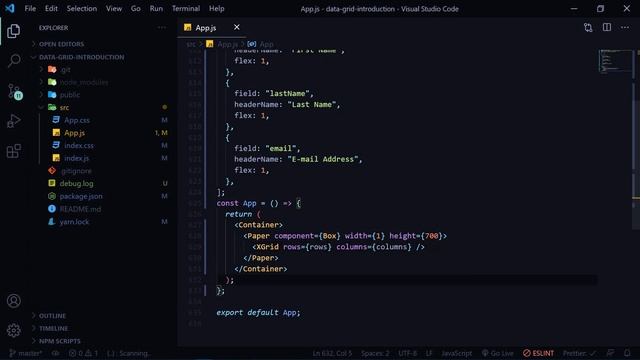
Task: Click the sync changes cloud icon
Action: [55, 353]
